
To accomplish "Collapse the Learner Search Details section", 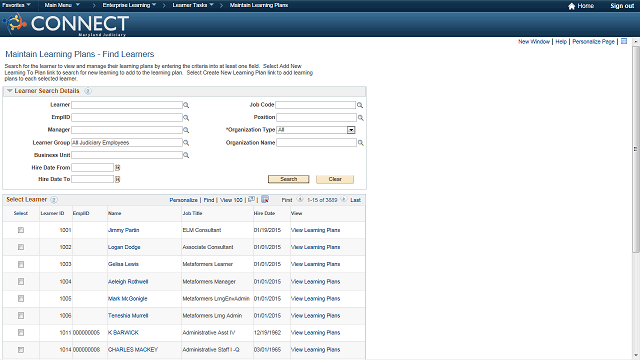I will (x=10, y=91).
